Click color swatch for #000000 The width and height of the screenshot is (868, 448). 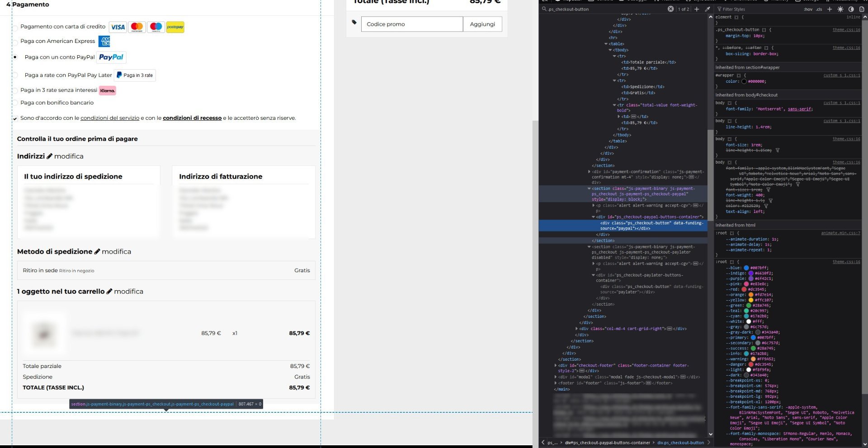[x=744, y=81]
